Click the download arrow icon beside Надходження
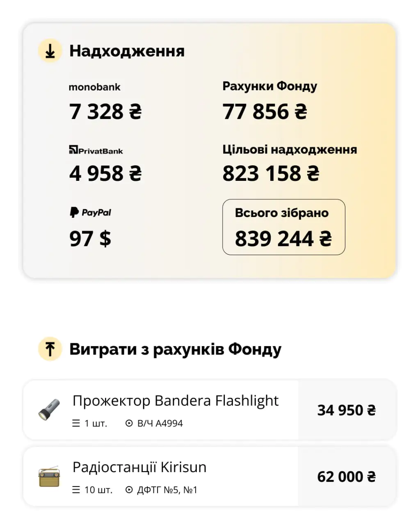The height and width of the screenshot is (525, 420). [50, 51]
